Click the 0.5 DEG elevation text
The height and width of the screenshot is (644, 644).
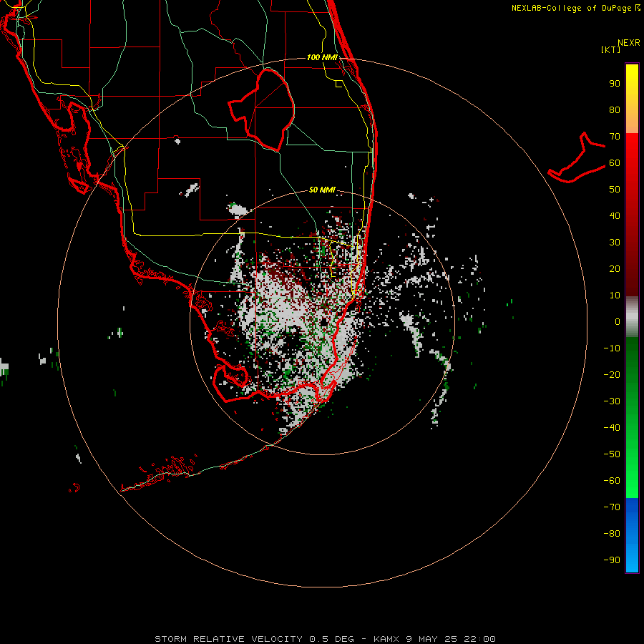pyautogui.click(x=331, y=639)
